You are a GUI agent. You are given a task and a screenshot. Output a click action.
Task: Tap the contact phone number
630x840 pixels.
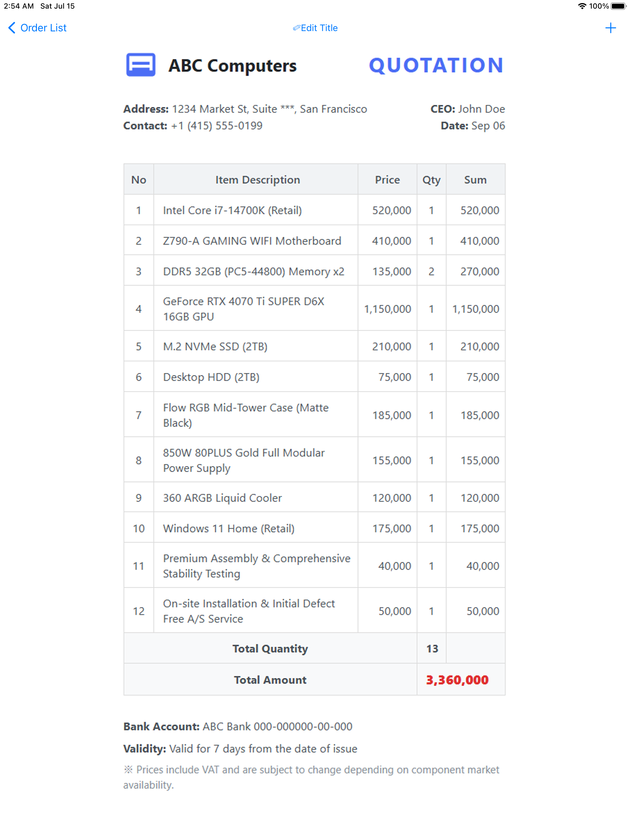(x=217, y=126)
